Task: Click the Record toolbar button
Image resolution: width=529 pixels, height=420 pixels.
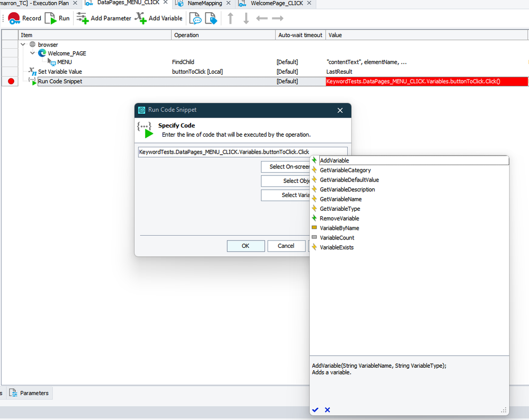Action: click(24, 18)
